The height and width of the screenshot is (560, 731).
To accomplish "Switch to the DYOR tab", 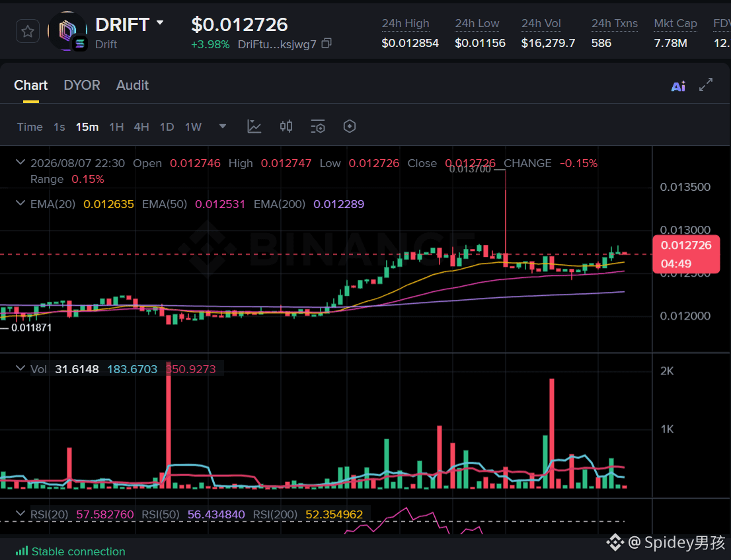I will (82, 85).
